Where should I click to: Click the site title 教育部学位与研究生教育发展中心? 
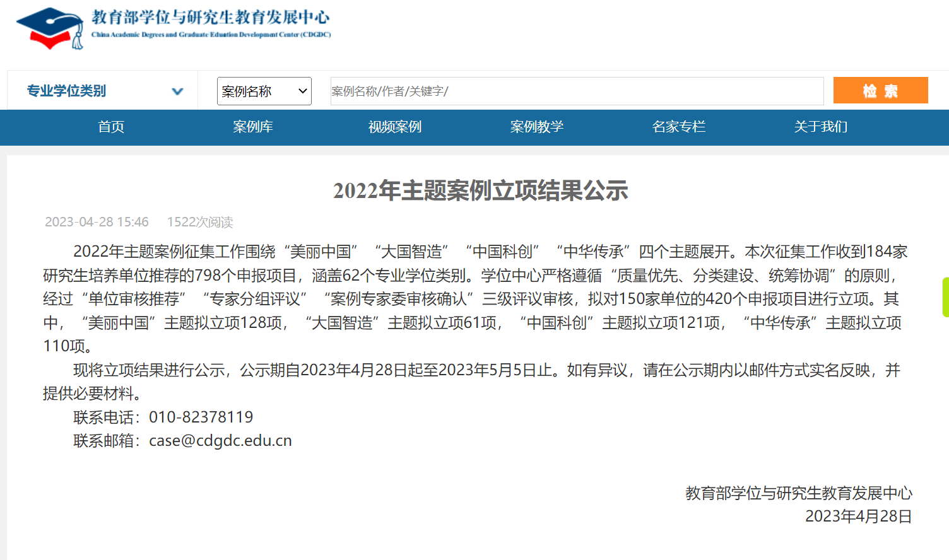coord(211,18)
